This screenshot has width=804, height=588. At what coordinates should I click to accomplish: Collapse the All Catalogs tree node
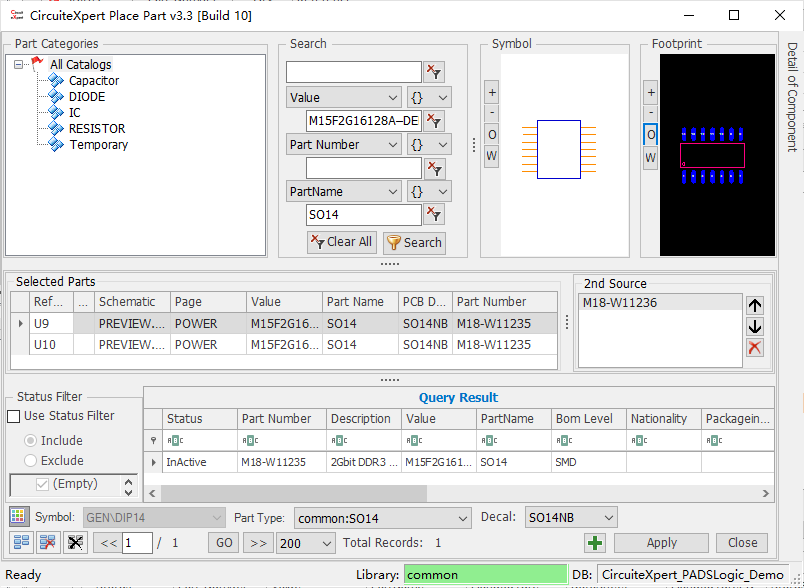18,65
